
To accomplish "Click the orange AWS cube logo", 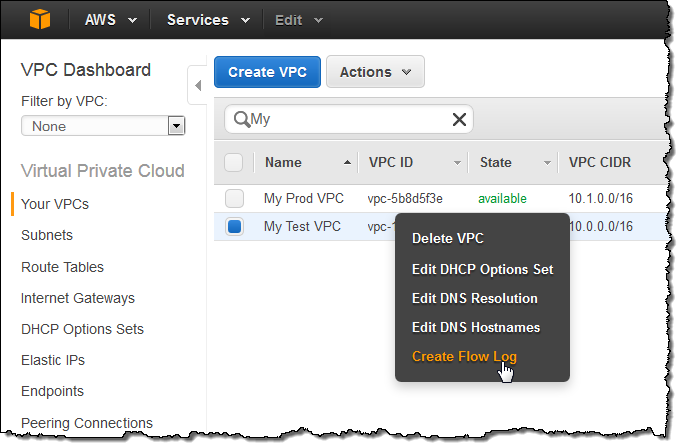I will (40, 19).
